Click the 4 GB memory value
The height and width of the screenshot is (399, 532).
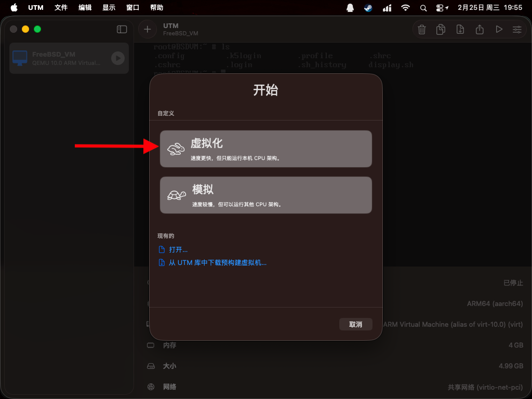(516, 345)
